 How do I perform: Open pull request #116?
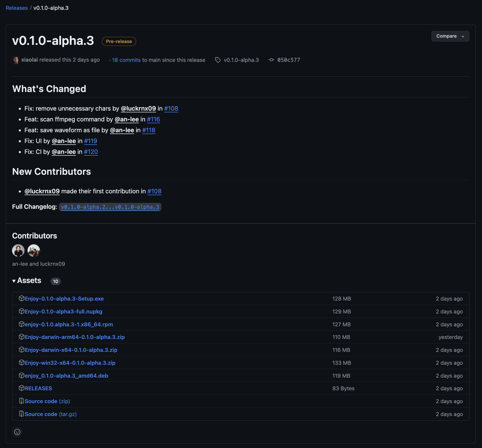click(153, 119)
